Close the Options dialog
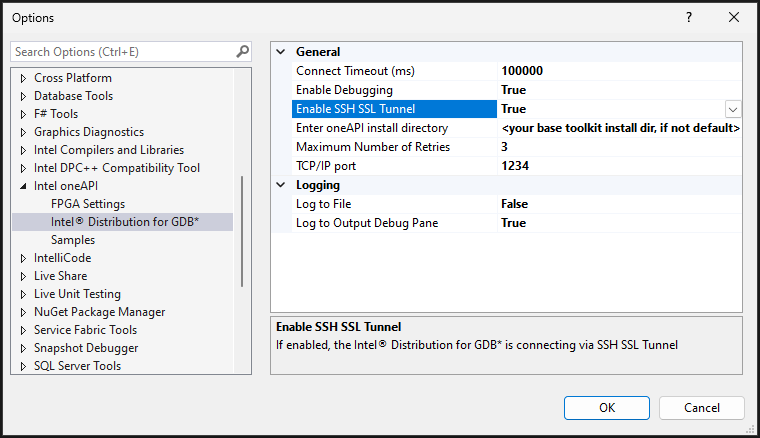The image size is (760, 438). pos(735,18)
